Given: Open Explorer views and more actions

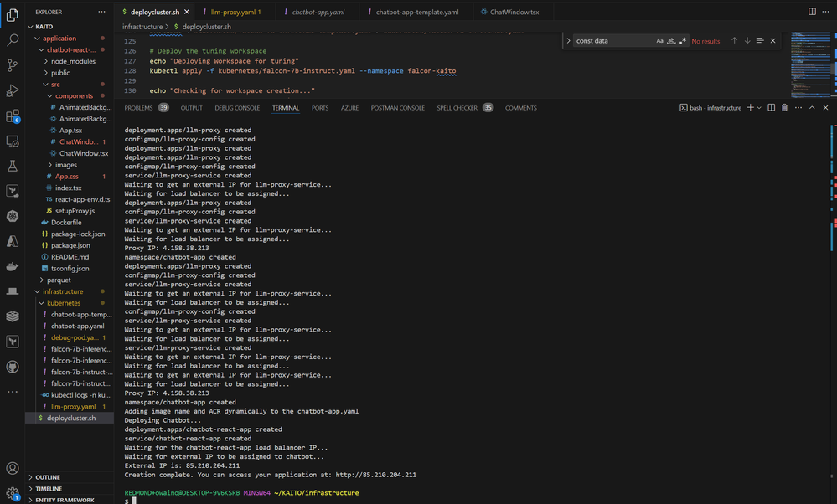Looking at the screenshot, I should point(101,12).
